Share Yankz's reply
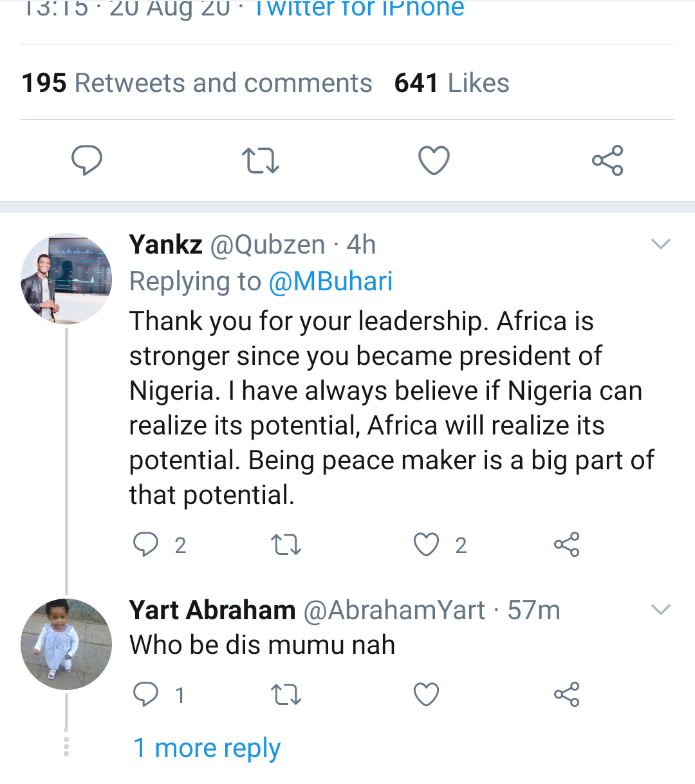Screen dimensions: 695x784 coord(566,545)
